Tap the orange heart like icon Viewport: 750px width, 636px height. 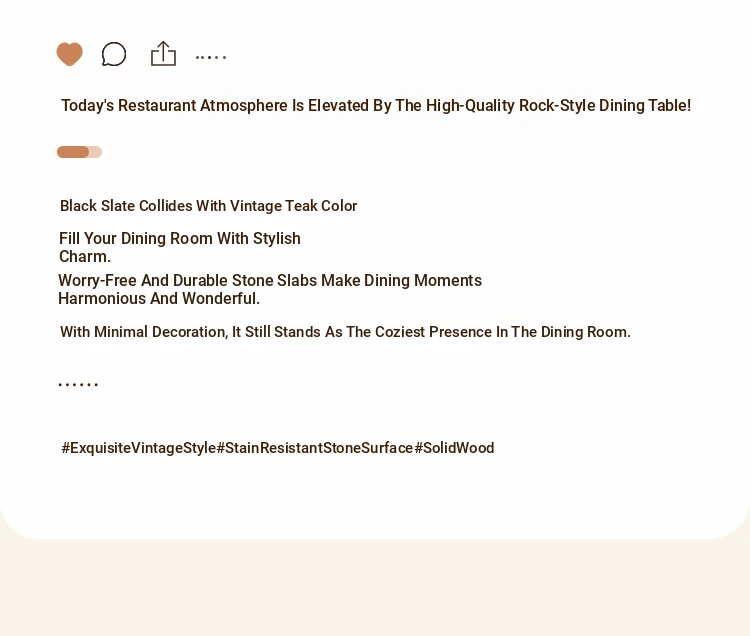pos(69,54)
